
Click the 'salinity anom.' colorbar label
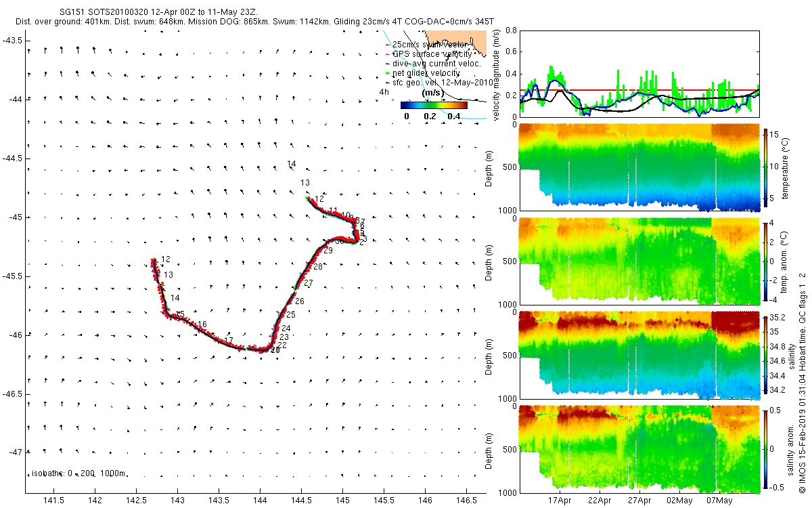point(792,448)
